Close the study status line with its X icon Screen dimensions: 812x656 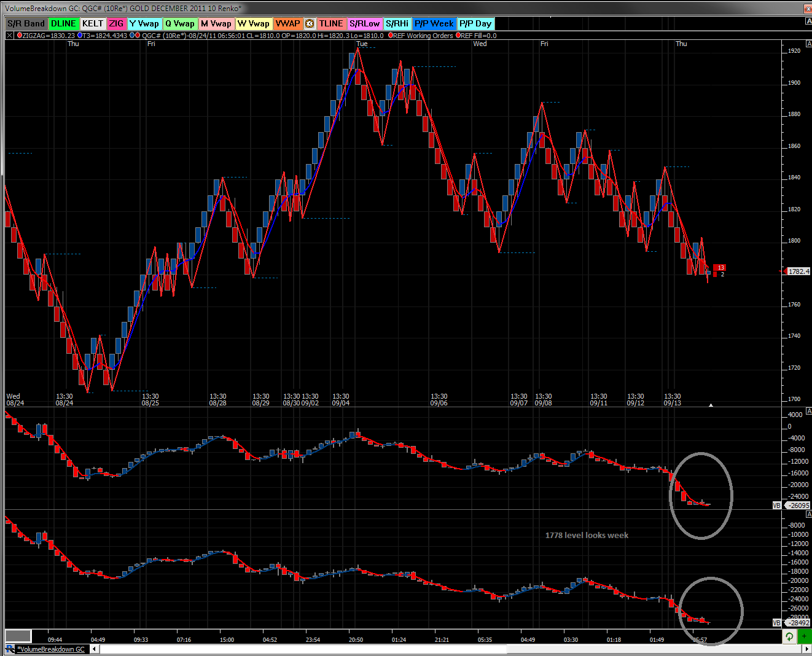tap(9, 36)
